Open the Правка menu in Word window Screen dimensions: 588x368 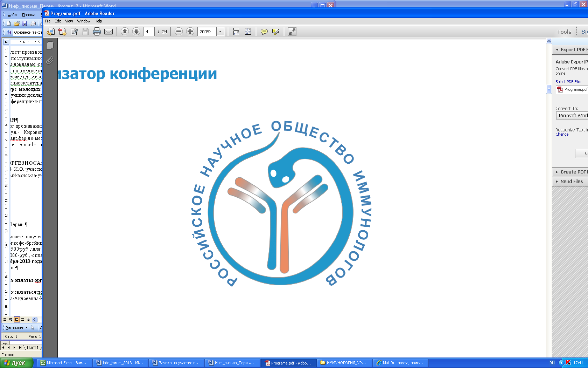click(x=28, y=15)
